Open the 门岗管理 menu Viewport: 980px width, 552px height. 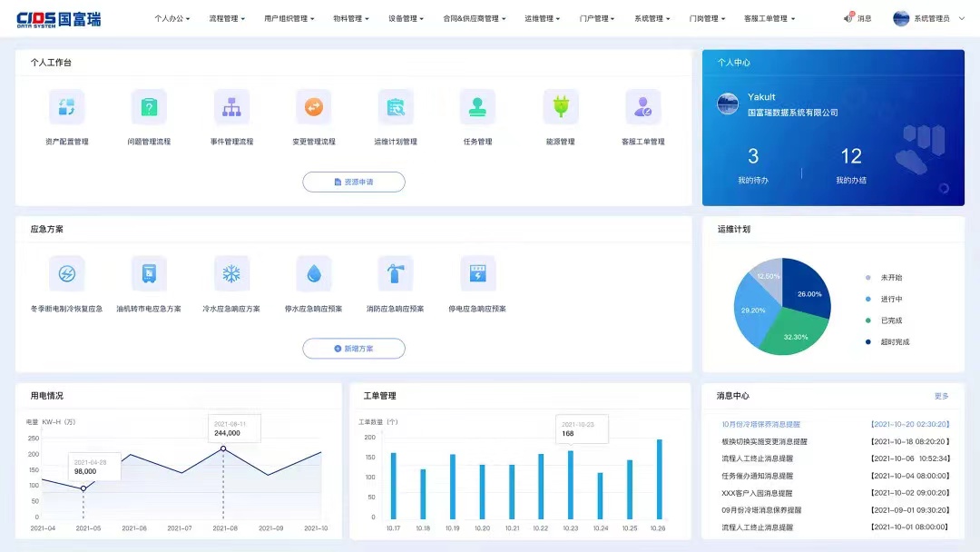[x=707, y=19]
